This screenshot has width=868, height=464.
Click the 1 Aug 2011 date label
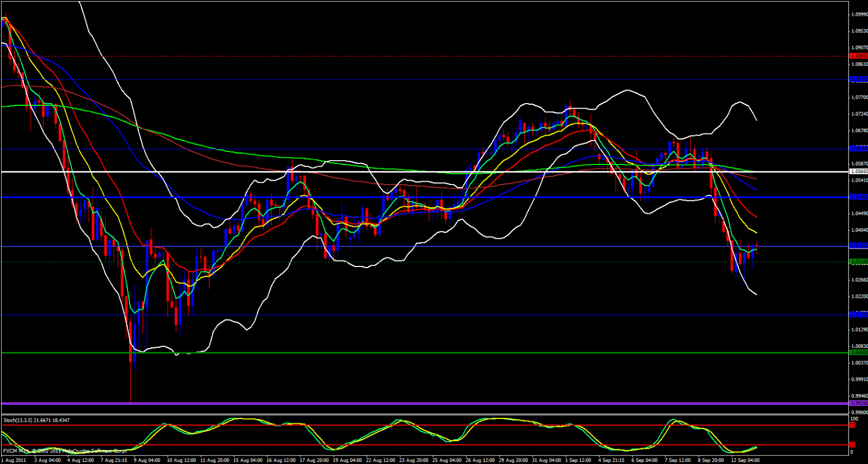(14, 460)
